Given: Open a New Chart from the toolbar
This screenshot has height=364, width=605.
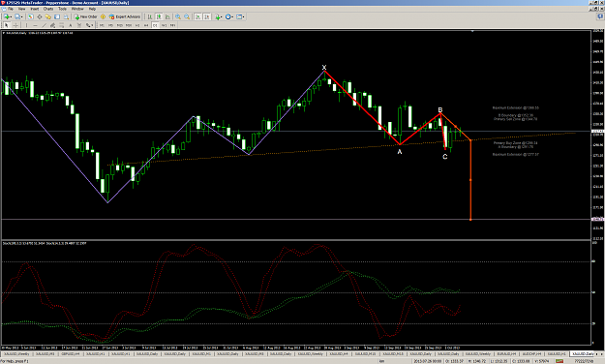Looking at the screenshot, I should (7, 16).
